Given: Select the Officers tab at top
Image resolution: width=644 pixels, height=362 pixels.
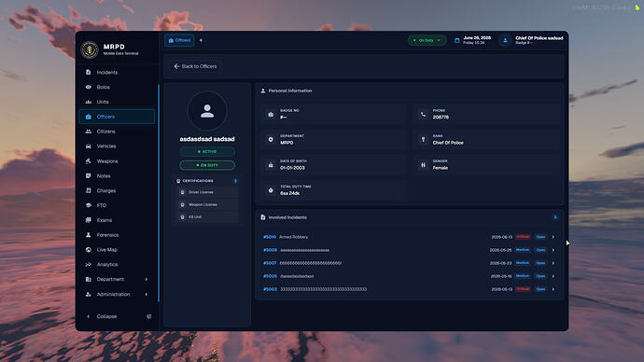Looking at the screenshot, I should [179, 40].
